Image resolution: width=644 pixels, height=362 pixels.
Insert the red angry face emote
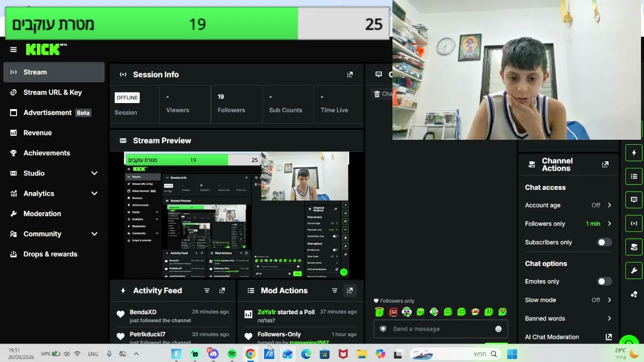(x=393, y=312)
